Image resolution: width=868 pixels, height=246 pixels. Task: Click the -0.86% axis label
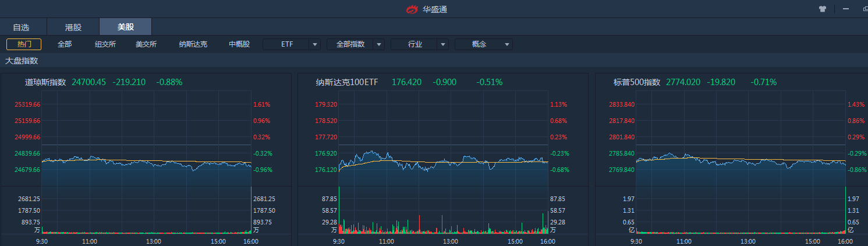tap(856, 170)
